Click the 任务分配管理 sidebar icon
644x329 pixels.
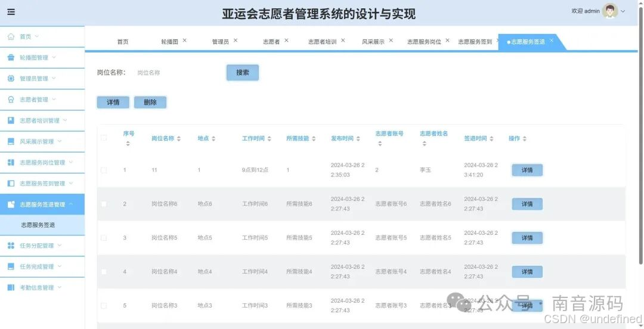pyautogui.click(x=11, y=246)
